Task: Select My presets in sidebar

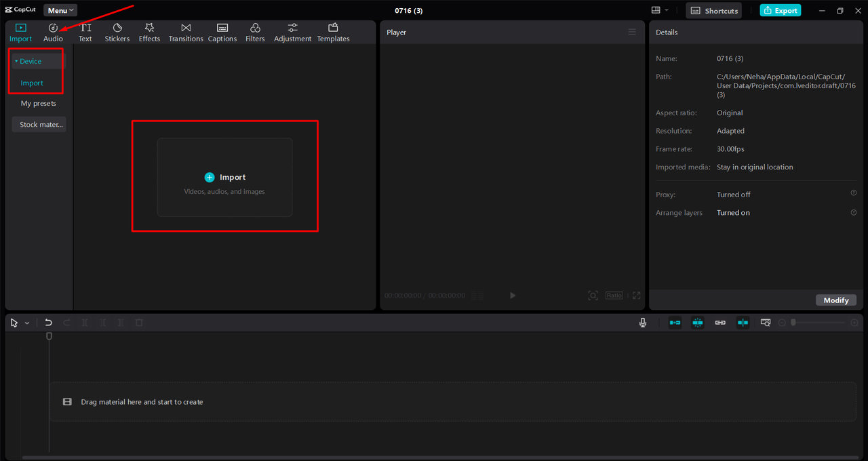Action: pos(39,104)
